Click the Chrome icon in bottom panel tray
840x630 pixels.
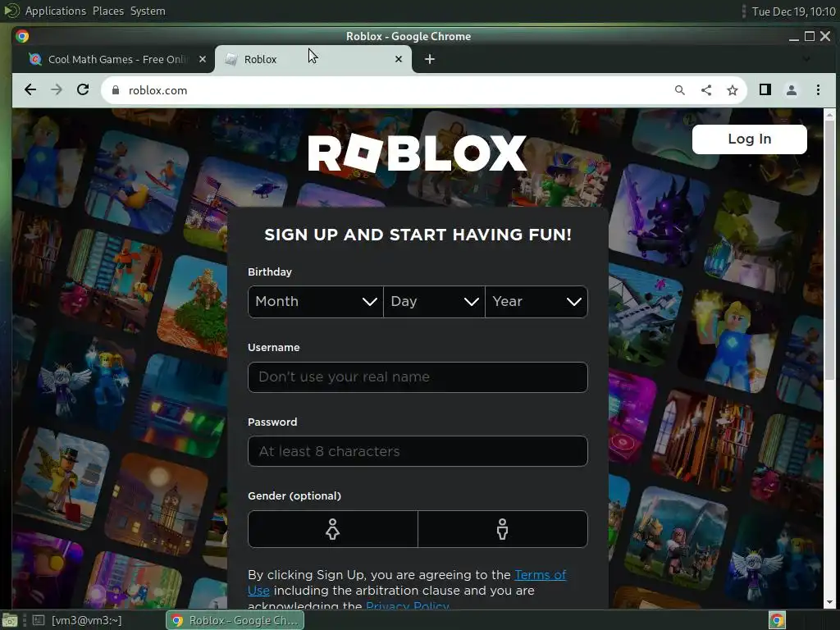coord(777,620)
